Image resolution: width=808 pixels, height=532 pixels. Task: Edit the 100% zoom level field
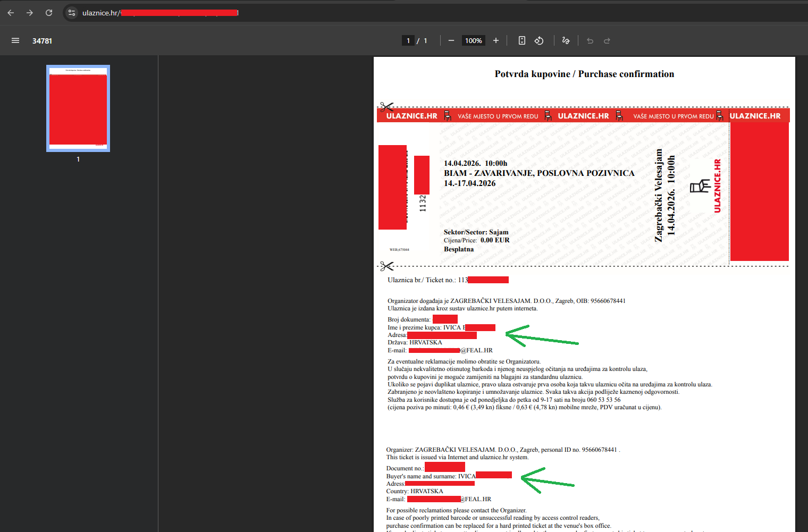(x=474, y=40)
